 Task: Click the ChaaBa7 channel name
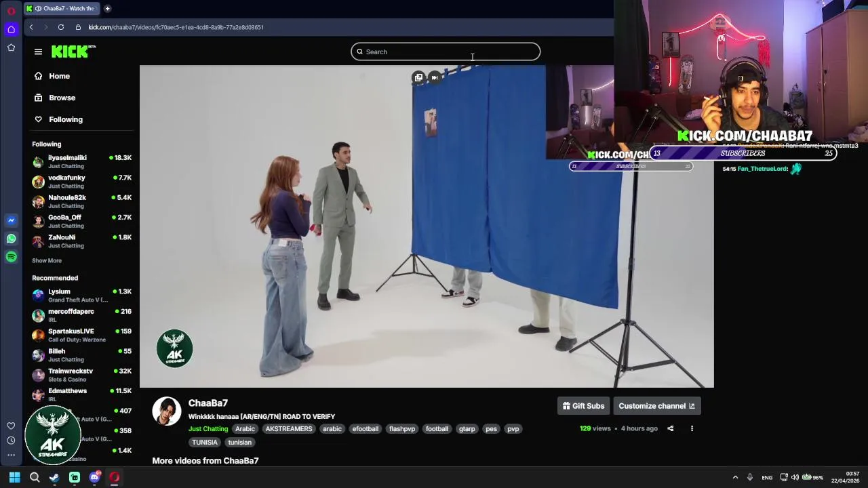208,403
